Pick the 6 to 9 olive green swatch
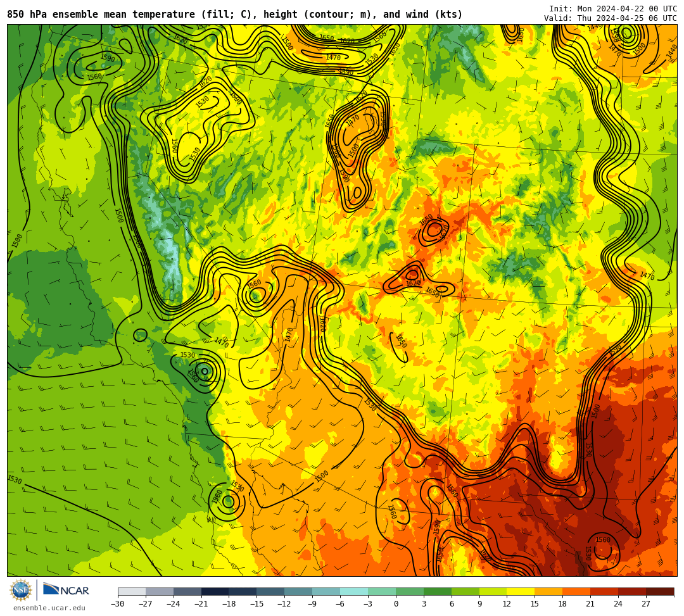 click(465, 591)
